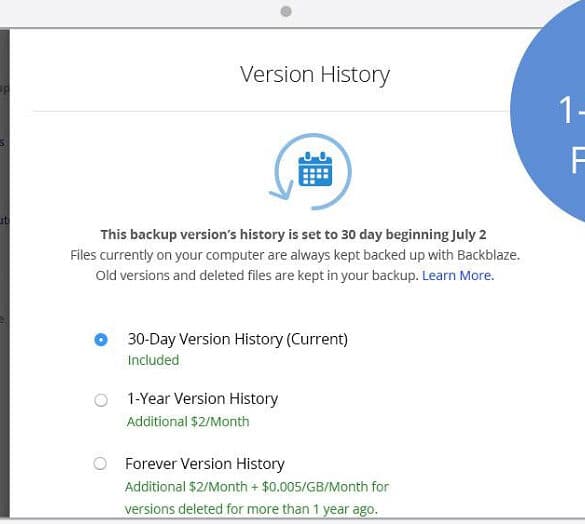Click the dark sidebar strip at left edge
The height and width of the screenshot is (524, 585).
(x=4, y=272)
